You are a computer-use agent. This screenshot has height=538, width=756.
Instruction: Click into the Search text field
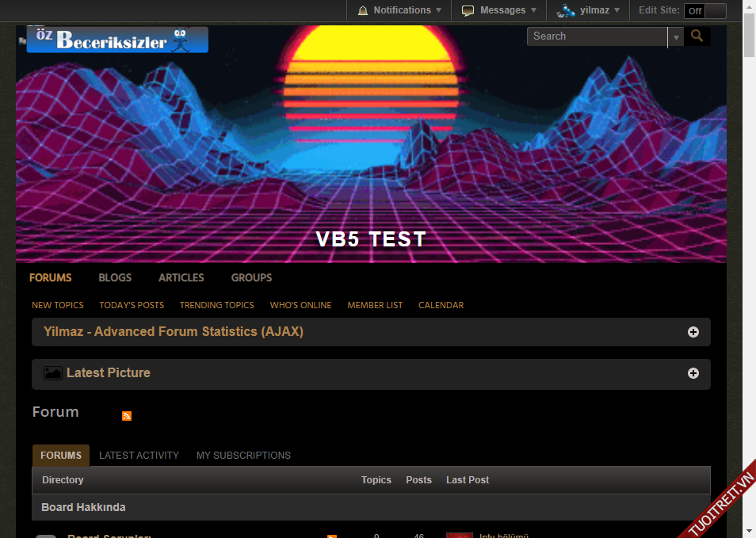point(598,36)
